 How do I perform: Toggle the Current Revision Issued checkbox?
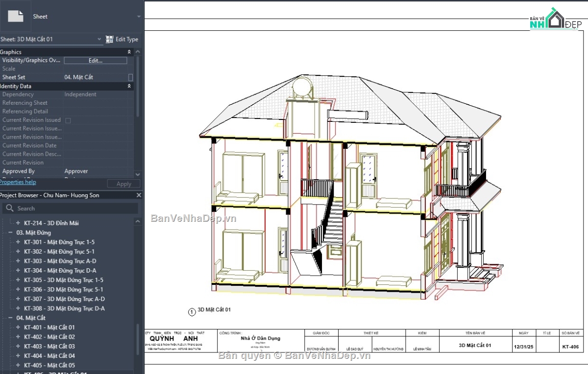click(x=68, y=120)
